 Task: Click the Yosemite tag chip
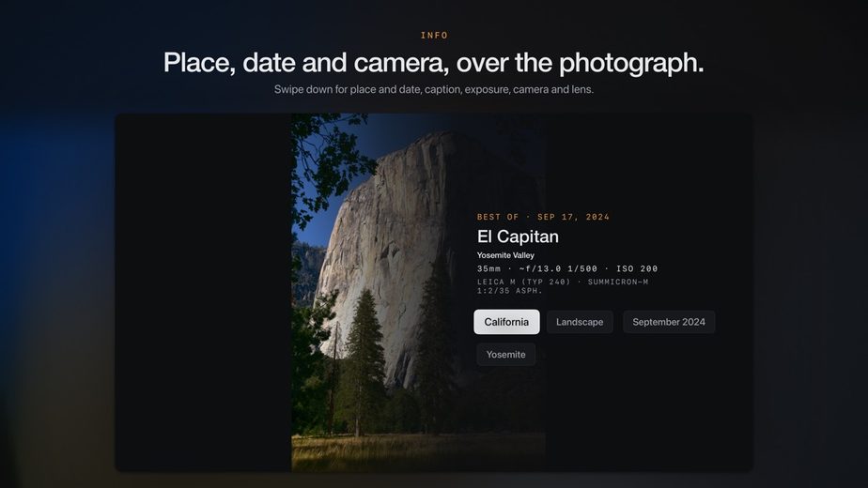(506, 355)
